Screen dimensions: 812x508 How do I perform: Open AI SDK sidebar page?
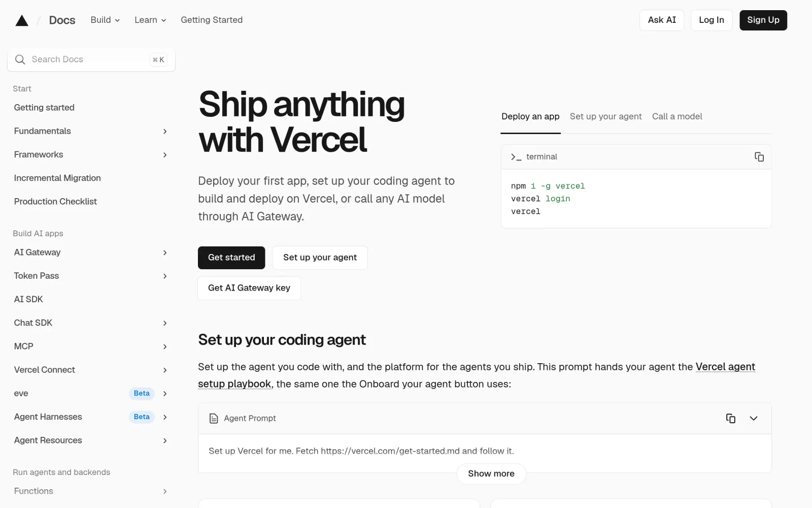(28, 300)
